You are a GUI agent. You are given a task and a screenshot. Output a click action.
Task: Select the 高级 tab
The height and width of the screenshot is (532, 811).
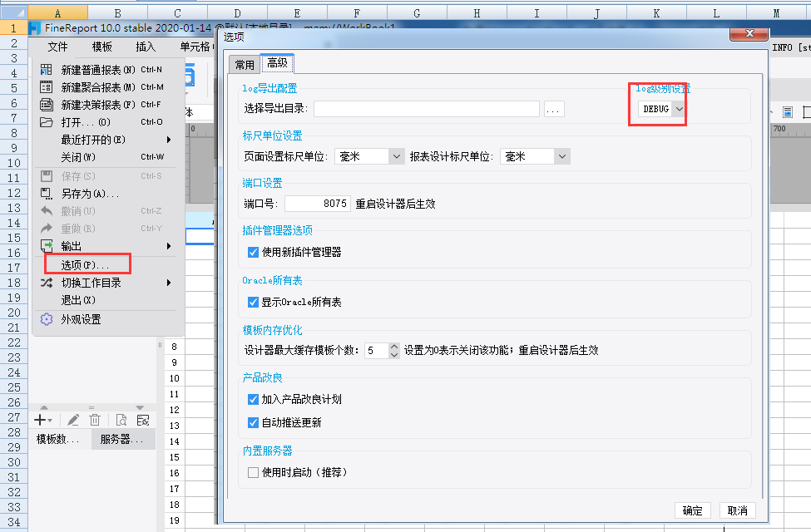pos(277,63)
